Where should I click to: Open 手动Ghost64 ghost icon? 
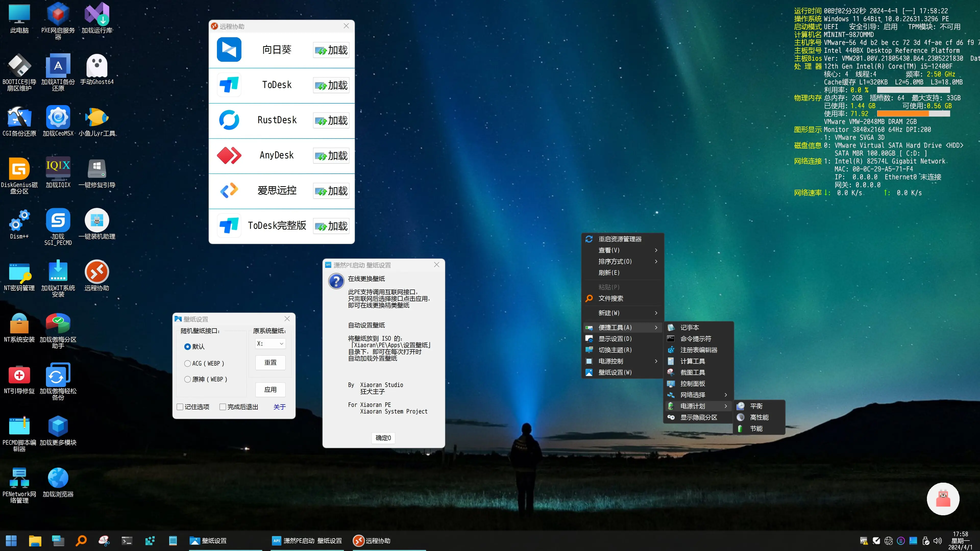coord(97,66)
